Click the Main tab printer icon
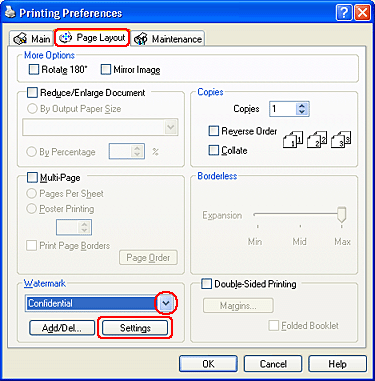The height and width of the screenshot is (381, 375). pyautogui.click(x=20, y=39)
